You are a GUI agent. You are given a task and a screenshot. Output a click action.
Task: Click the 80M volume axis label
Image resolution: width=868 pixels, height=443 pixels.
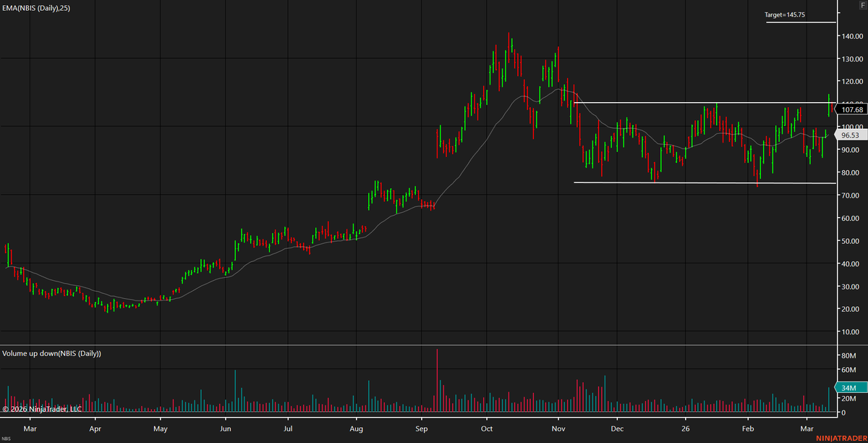tap(848, 356)
